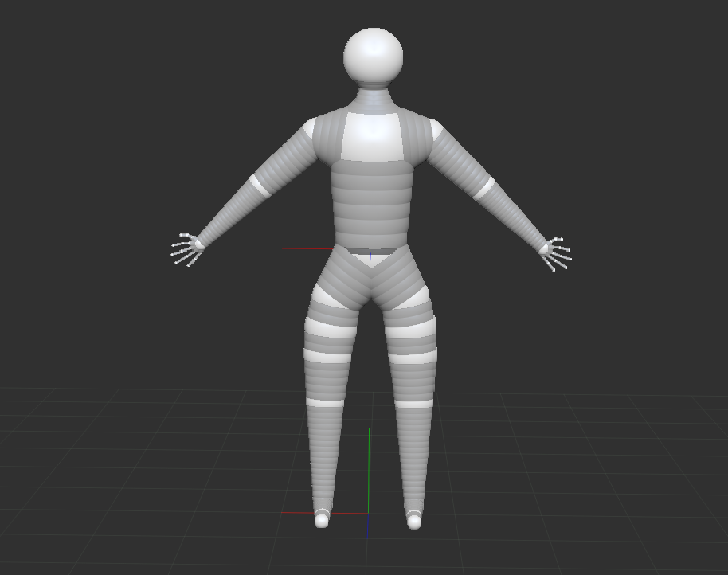Screen dimensions: 728x575
Task: Click the green vertical axis line
Action: [369, 470]
